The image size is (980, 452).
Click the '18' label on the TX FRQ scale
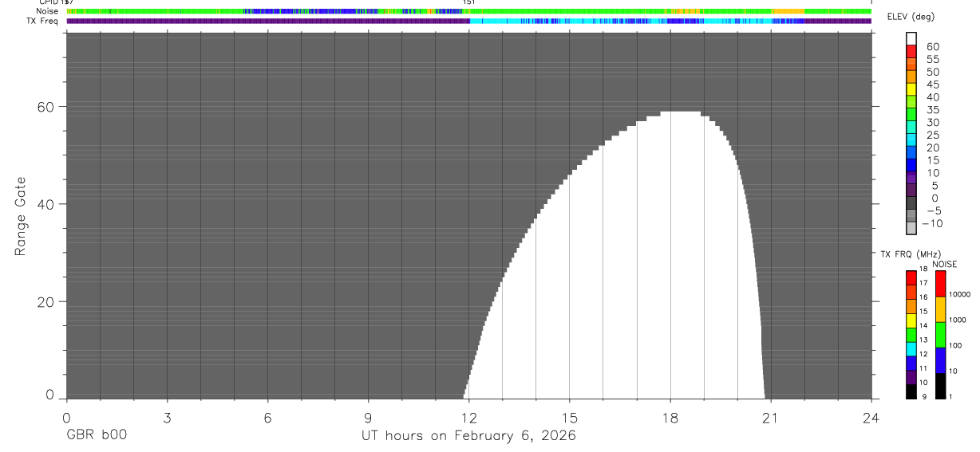[923, 269]
